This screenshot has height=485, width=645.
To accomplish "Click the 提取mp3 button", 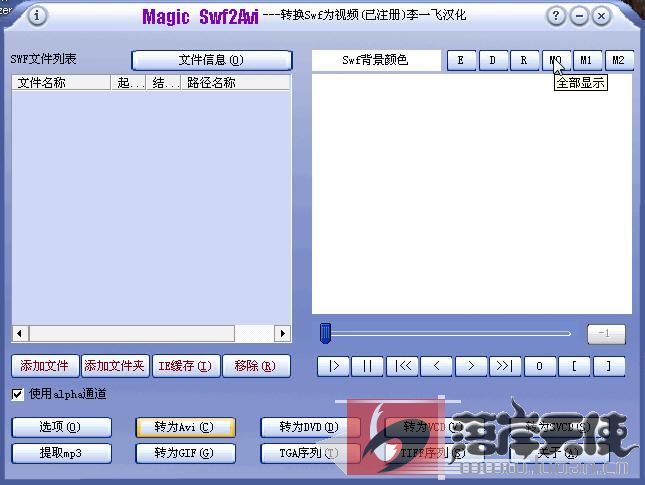I will pos(62,453).
